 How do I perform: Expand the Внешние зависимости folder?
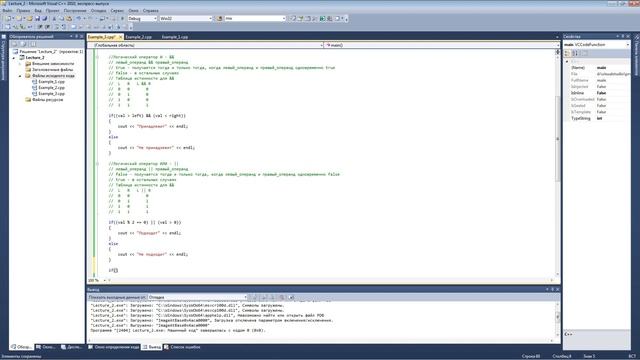point(20,64)
